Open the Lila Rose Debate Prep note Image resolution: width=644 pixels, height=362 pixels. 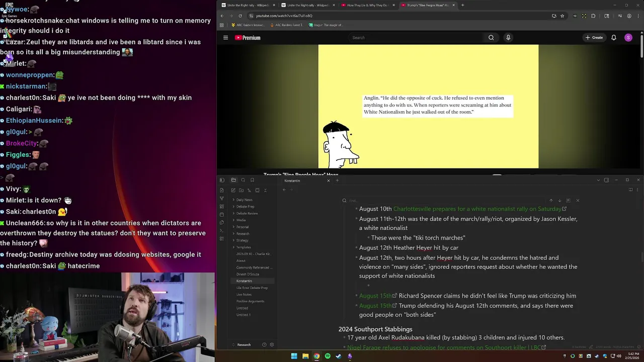(x=252, y=288)
